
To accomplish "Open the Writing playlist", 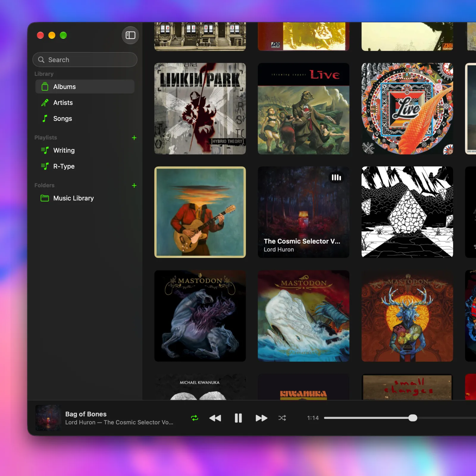I will tap(85, 150).
